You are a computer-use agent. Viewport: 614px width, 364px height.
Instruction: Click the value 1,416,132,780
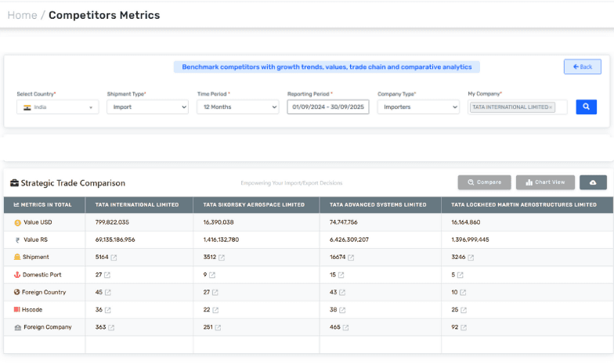[x=221, y=240]
